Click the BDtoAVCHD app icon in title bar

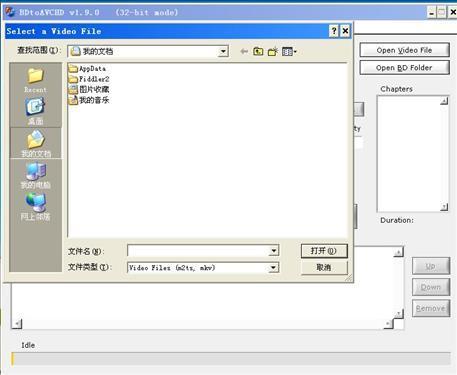(x=10, y=12)
